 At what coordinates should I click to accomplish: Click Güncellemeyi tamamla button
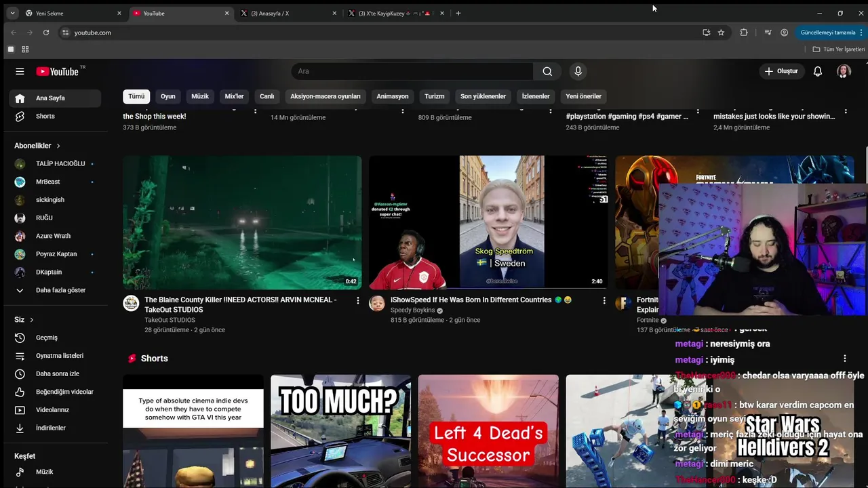828,33
